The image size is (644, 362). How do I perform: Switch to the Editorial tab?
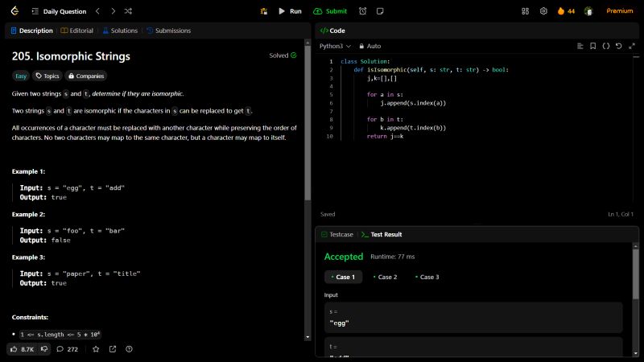76,31
